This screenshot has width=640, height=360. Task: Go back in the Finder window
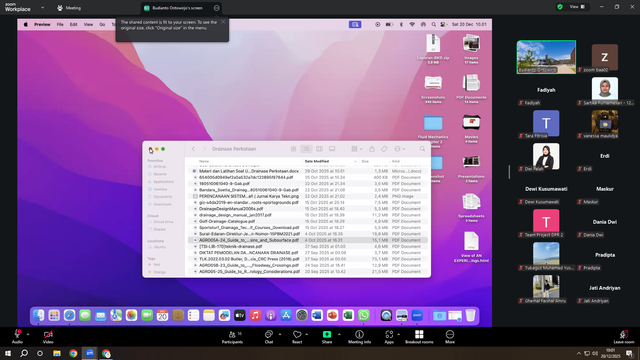pos(193,149)
